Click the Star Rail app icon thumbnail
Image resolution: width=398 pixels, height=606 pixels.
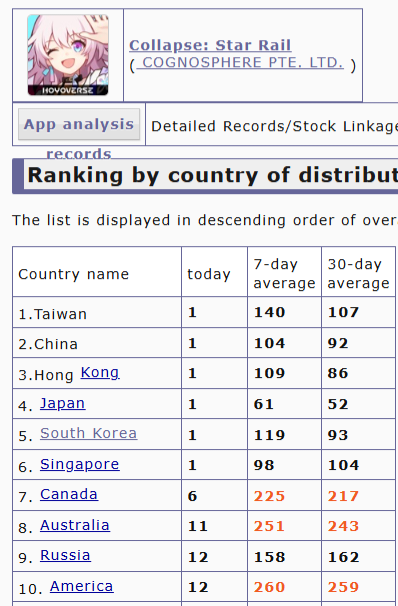[68, 55]
